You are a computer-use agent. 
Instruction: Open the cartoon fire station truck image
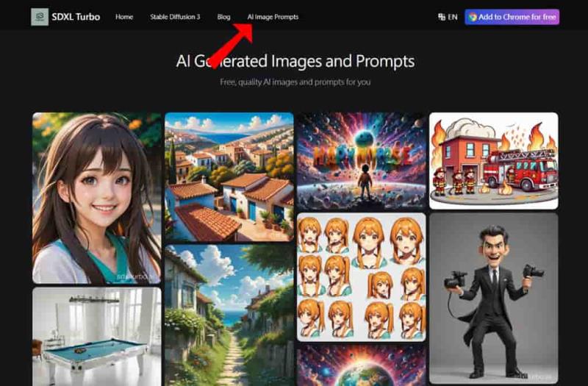(x=493, y=161)
